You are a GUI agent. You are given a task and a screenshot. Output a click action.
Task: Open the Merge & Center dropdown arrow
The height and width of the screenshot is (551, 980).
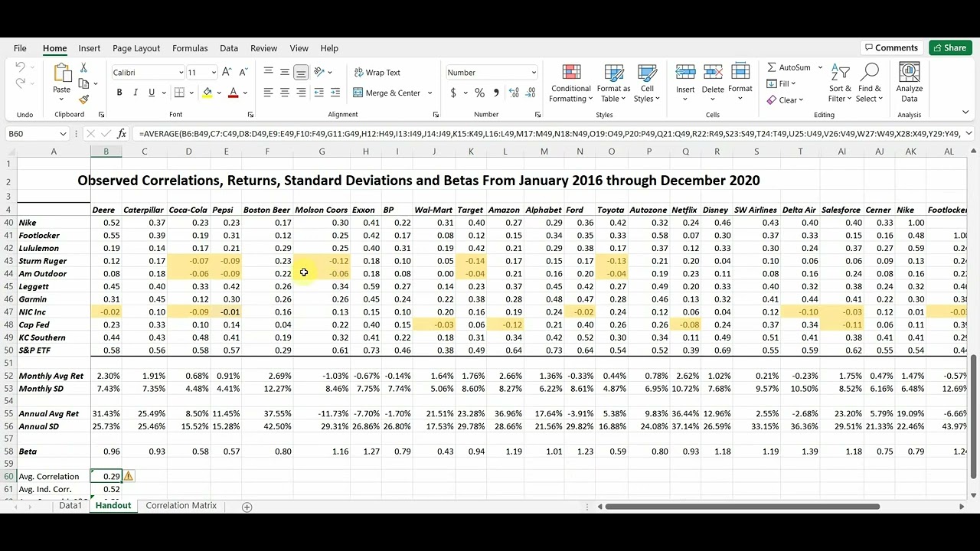(430, 93)
